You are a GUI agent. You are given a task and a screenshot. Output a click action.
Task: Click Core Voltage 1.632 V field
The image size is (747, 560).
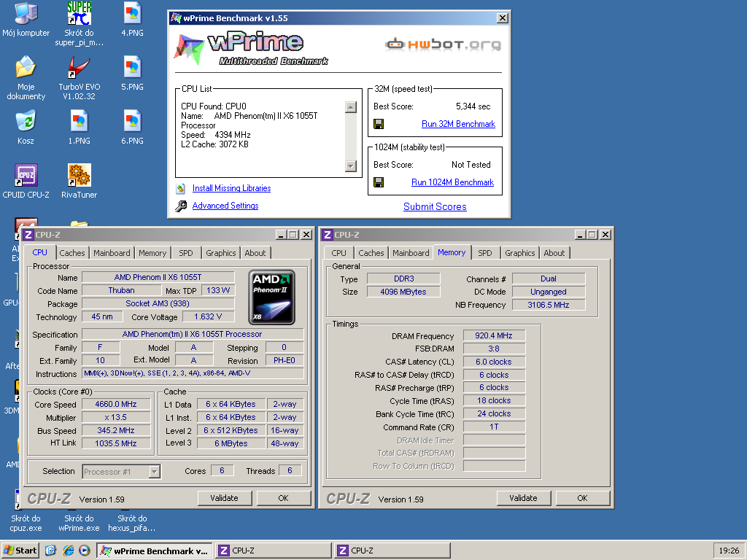pyautogui.click(x=208, y=316)
